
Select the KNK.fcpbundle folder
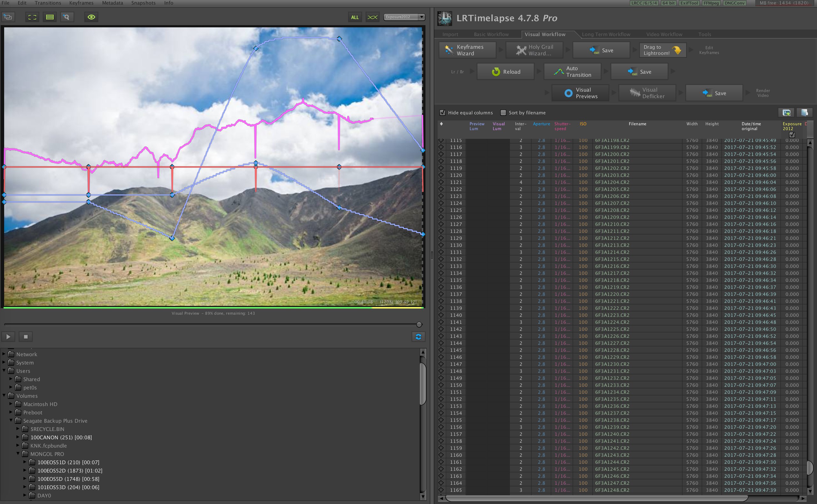pyautogui.click(x=49, y=446)
